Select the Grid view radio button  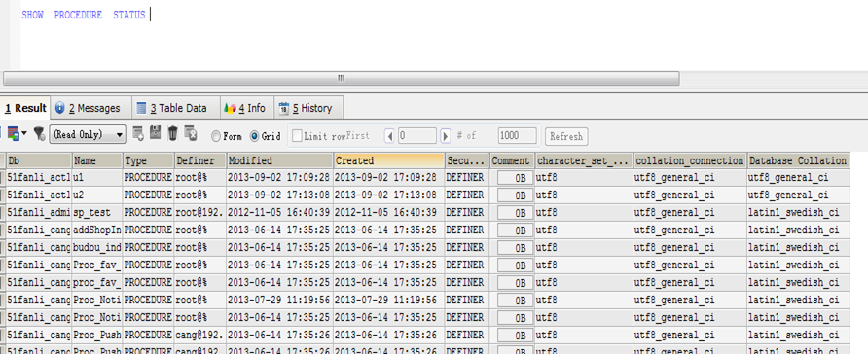point(254,136)
